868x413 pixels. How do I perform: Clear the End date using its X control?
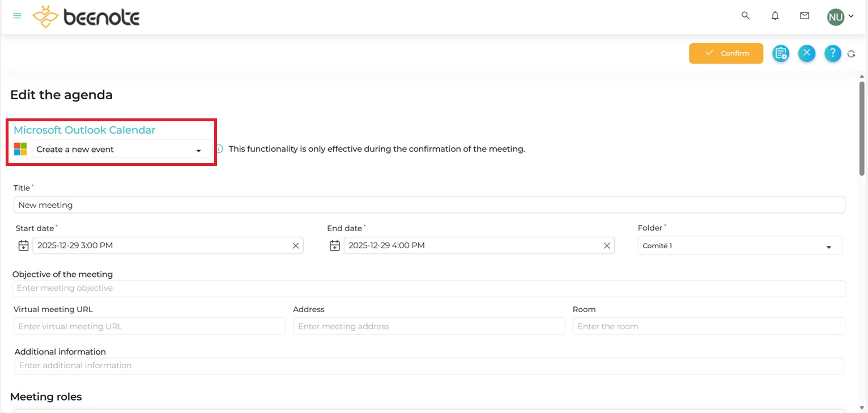pos(607,245)
